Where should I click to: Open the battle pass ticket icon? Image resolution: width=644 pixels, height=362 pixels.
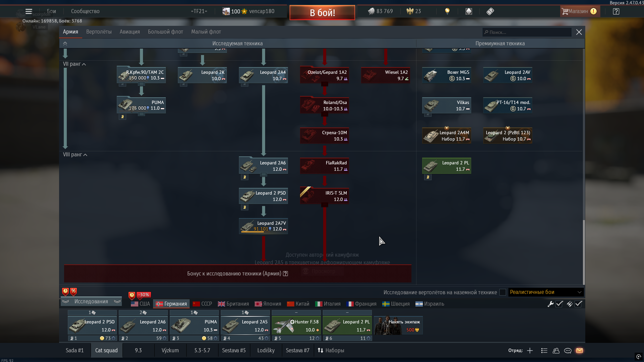pos(490,11)
